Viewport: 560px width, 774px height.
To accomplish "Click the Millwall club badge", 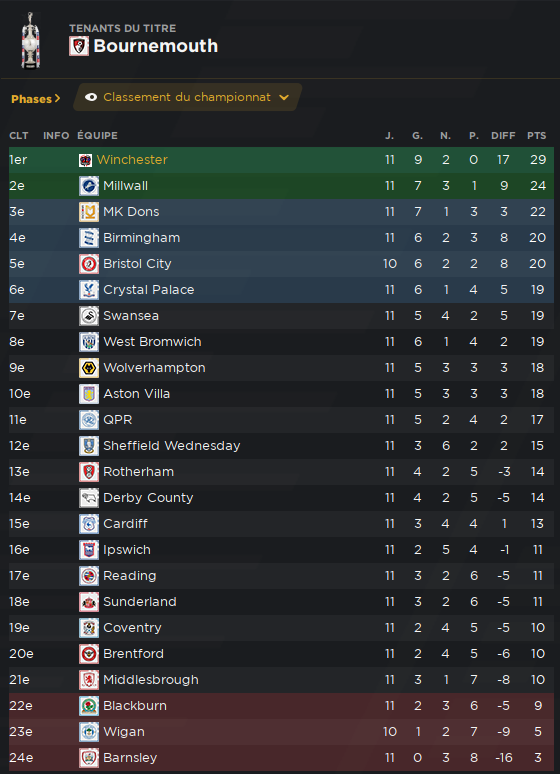I will point(89,186).
